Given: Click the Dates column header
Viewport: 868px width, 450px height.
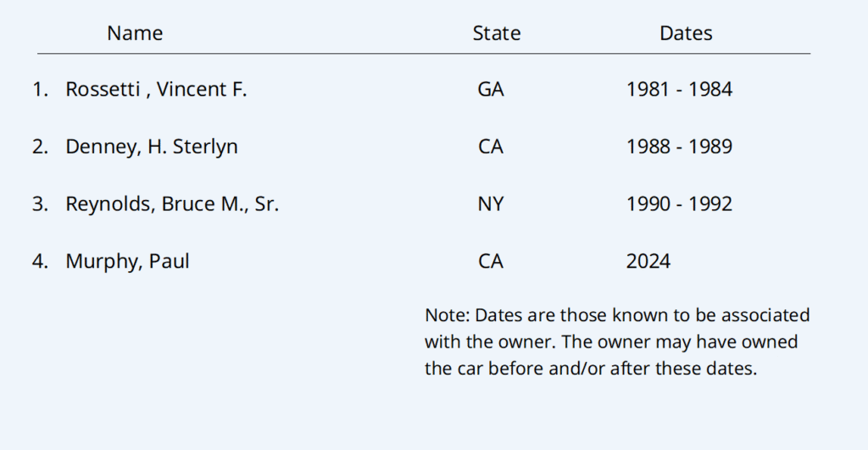Looking at the screenshot, I should point(686,34).
